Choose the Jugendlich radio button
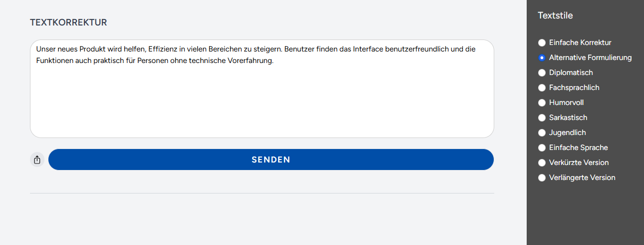Viewport: 644px width, 245px height. 542,133
